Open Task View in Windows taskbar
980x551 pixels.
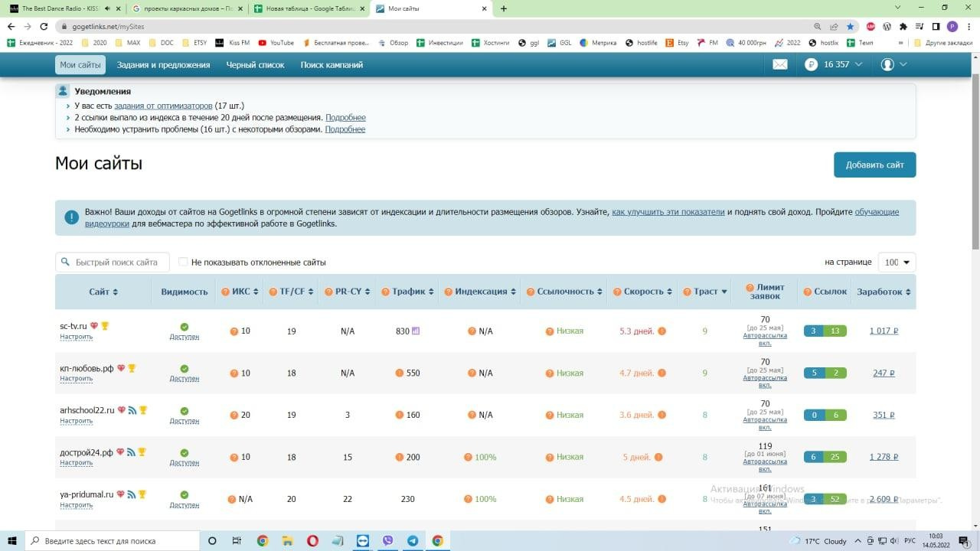(x=237, y=540)
